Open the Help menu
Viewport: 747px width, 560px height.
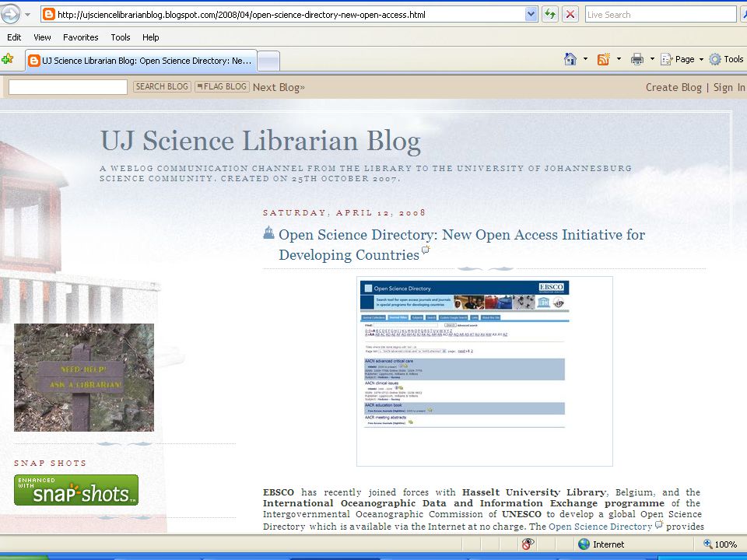click(150, 37)
